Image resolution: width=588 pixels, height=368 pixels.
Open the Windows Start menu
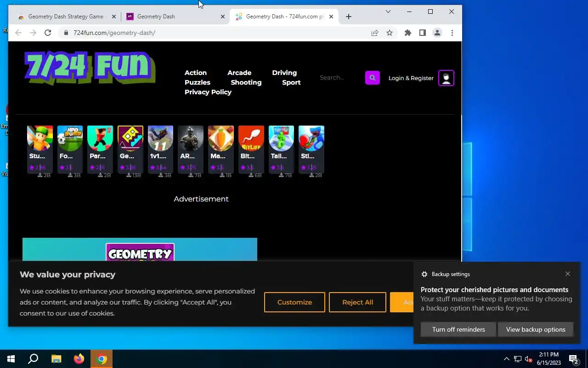click(x=11, y=359)
